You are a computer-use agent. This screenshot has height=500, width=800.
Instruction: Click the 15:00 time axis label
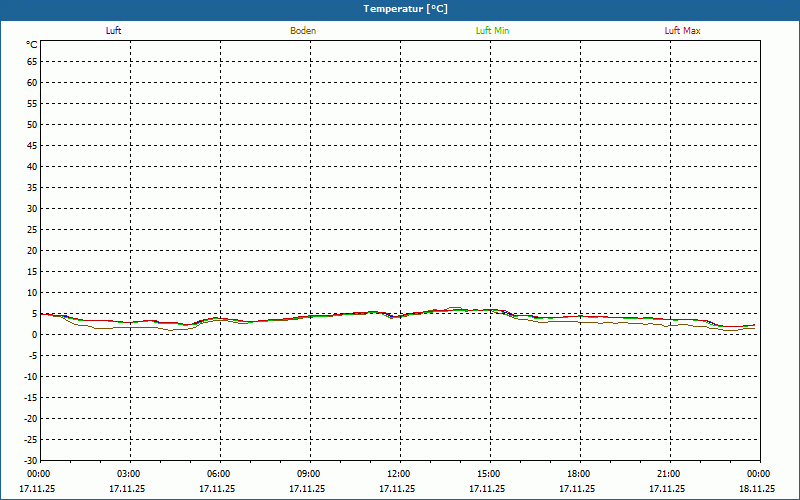tap(489, 474)
